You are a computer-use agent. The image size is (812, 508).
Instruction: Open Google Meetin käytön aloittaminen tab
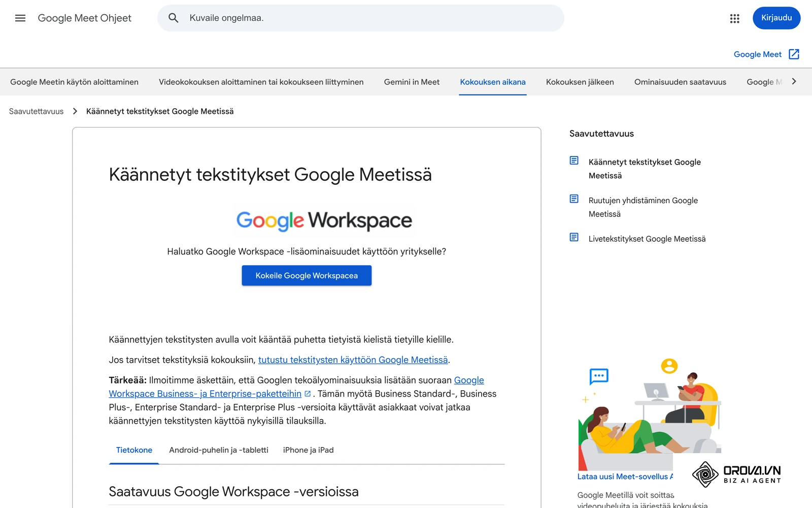pyautogui.click(x=74, y=82)
